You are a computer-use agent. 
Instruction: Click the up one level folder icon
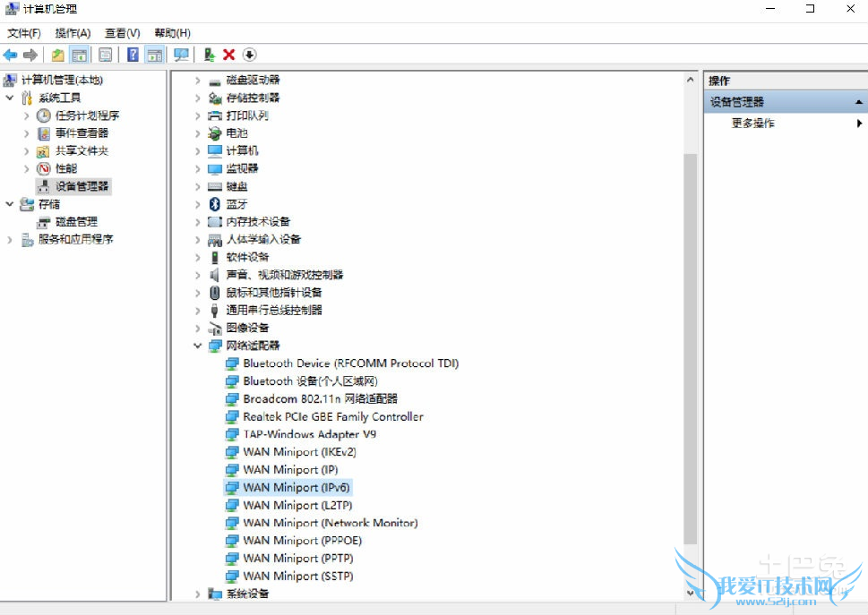[57, 55]
